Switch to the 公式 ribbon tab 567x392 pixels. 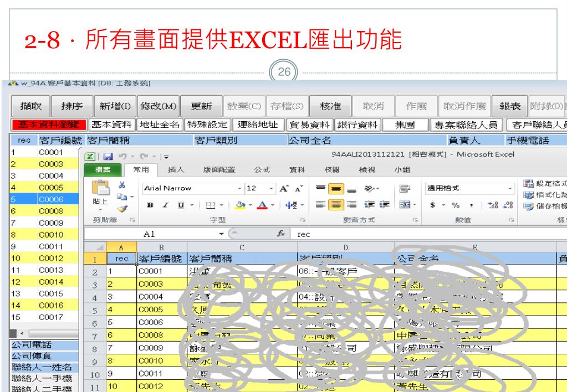click(x=262, y=169)
